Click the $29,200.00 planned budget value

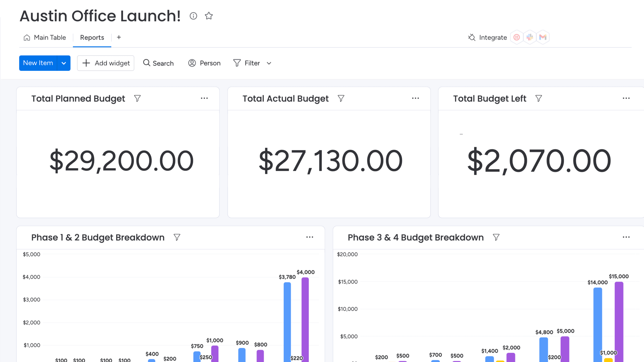122,160
